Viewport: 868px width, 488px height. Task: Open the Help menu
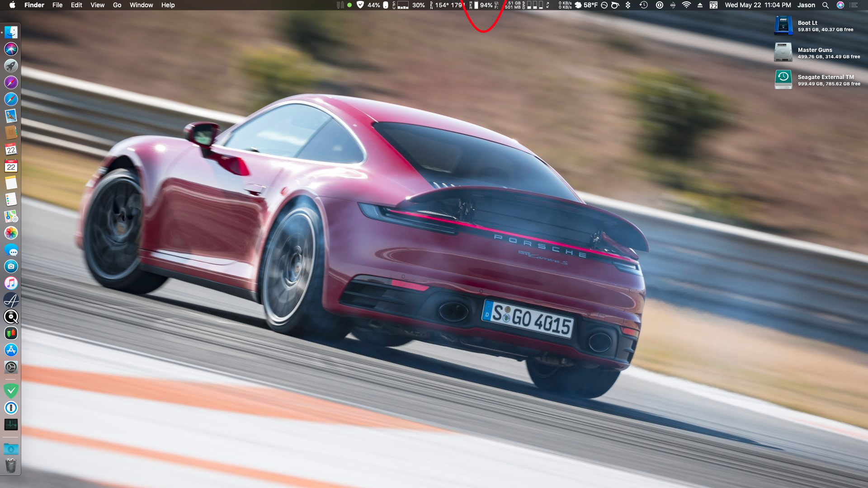[168, 5]
